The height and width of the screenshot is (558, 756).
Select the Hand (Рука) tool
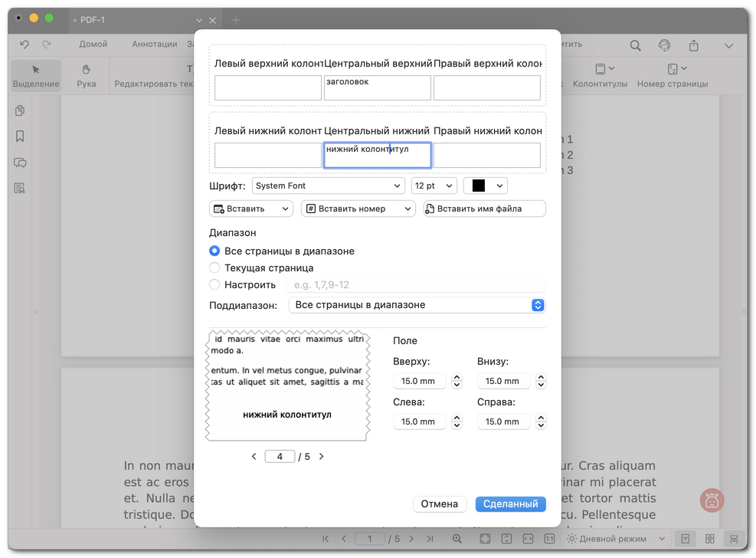coord(87,75)
